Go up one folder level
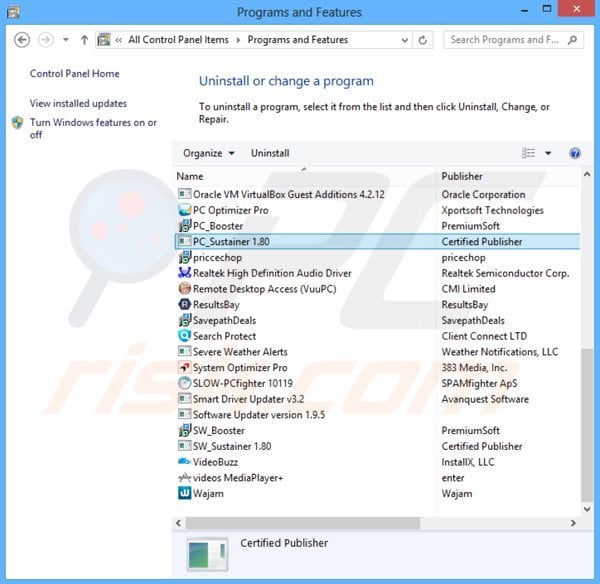Image resolution: width=600 pixels, height=584 pixels. pos(84,40)
